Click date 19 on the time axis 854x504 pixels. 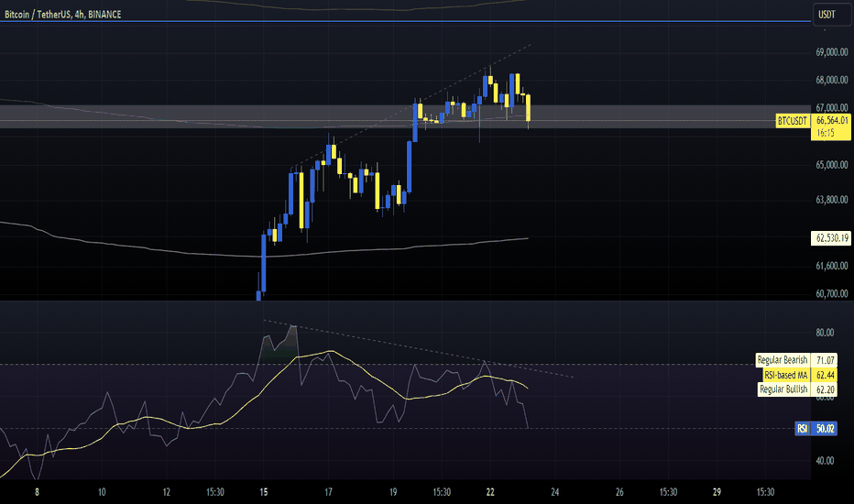pos(393,492)
